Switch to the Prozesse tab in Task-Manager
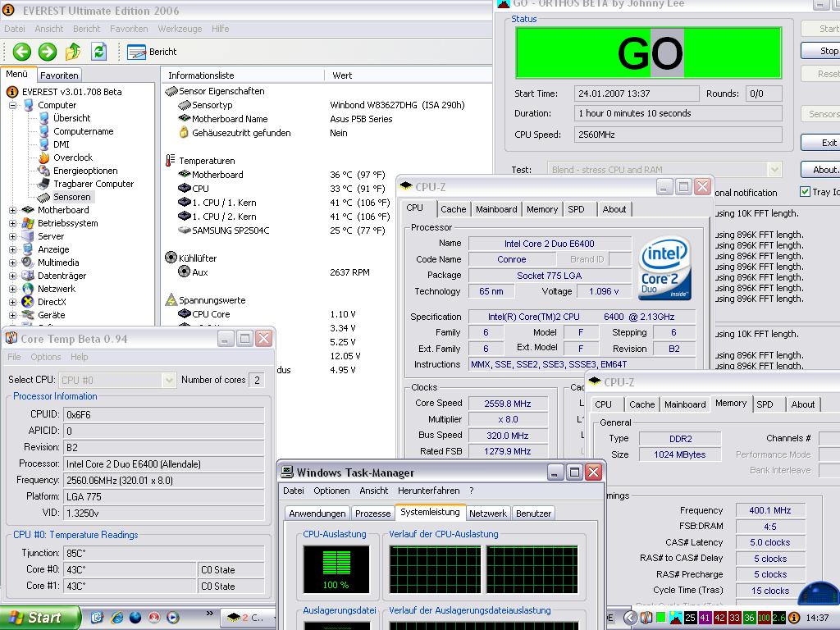Image resolution: width=840 pixels, height=630 pixels. point(373,514)
